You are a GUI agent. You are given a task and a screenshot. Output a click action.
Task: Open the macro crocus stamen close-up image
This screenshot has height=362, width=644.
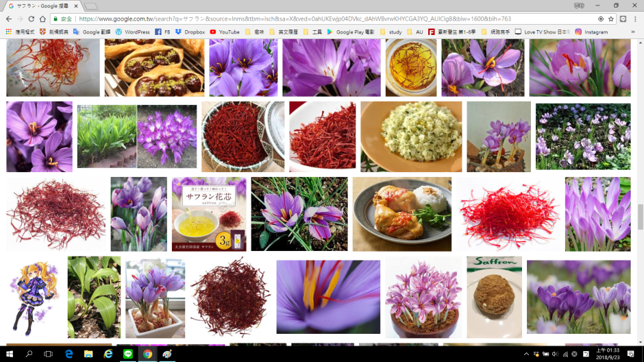coord(328,298)
